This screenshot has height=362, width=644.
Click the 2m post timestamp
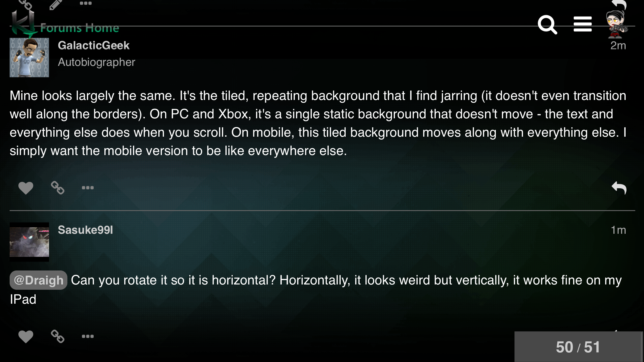pyautogui.click(x=618, y=45)
